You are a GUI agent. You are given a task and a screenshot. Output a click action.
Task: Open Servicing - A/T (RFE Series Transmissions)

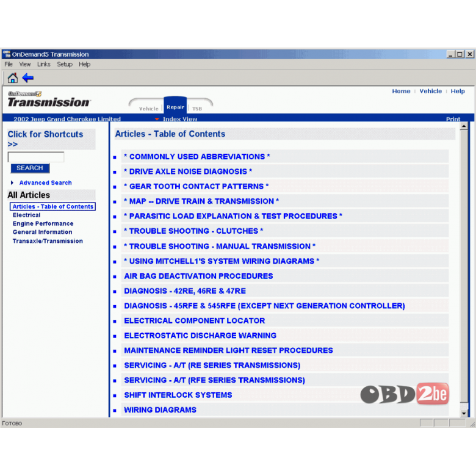click(x=215, y=380)
